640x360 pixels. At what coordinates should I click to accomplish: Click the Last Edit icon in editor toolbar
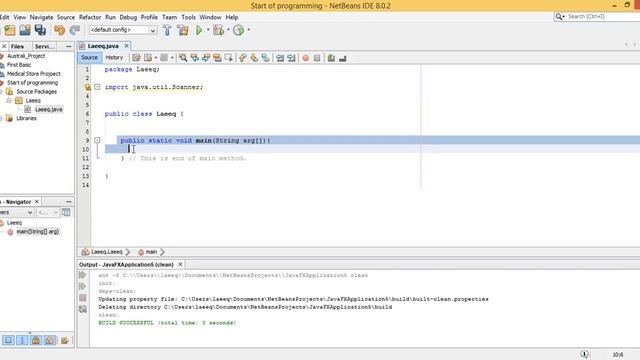click(x=136, y=58)
